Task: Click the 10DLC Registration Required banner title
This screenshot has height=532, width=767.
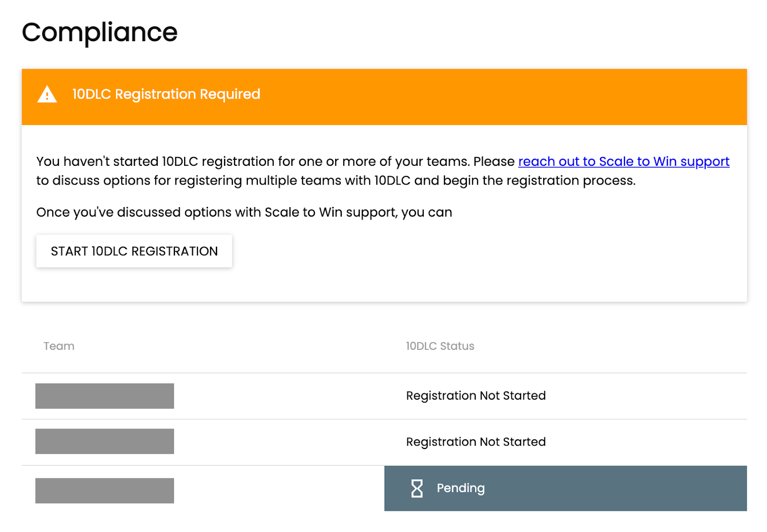Action: click(x=166, y=94)
